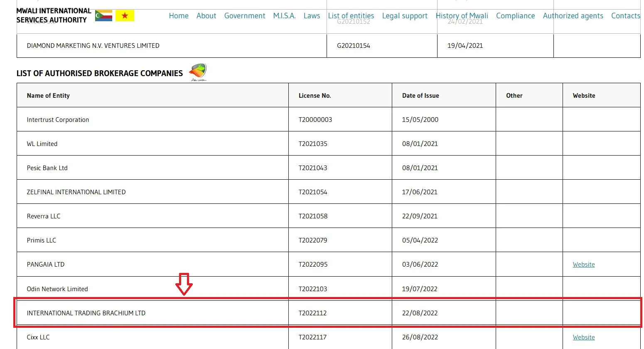
Task: Select license number T2022117
Action: (313, 337)
